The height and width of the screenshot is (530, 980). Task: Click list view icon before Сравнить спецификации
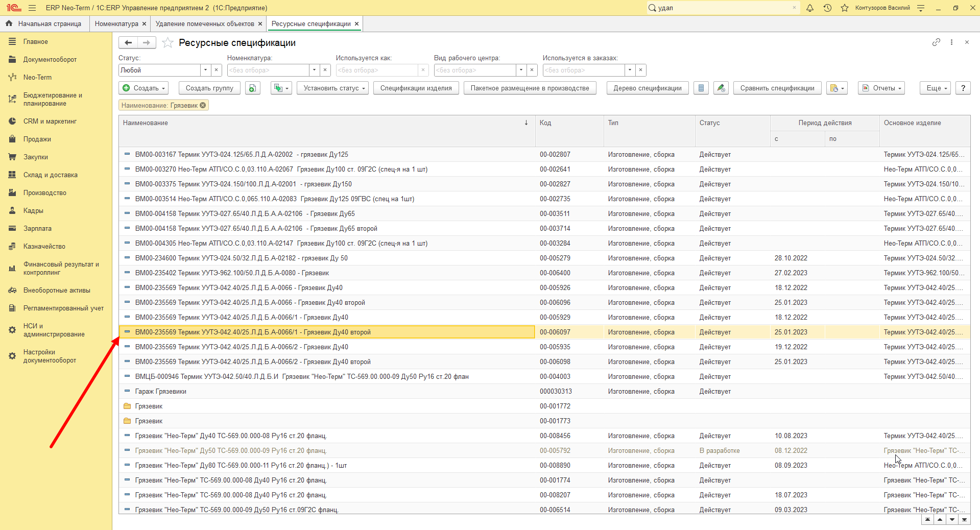[701, 88]
